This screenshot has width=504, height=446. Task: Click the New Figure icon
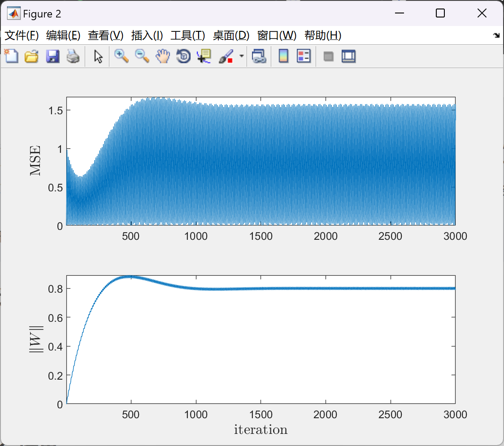(x=11, y=56)
